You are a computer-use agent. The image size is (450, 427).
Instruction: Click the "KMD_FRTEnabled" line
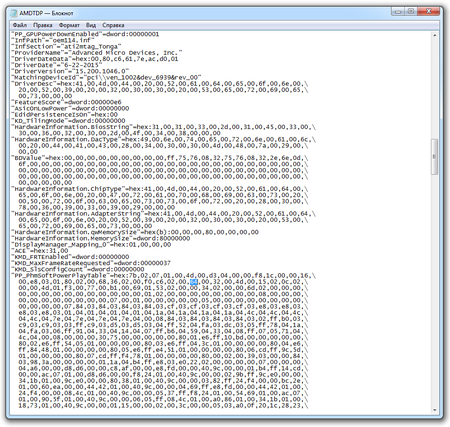pyautogui.click(x=70, y=257)
